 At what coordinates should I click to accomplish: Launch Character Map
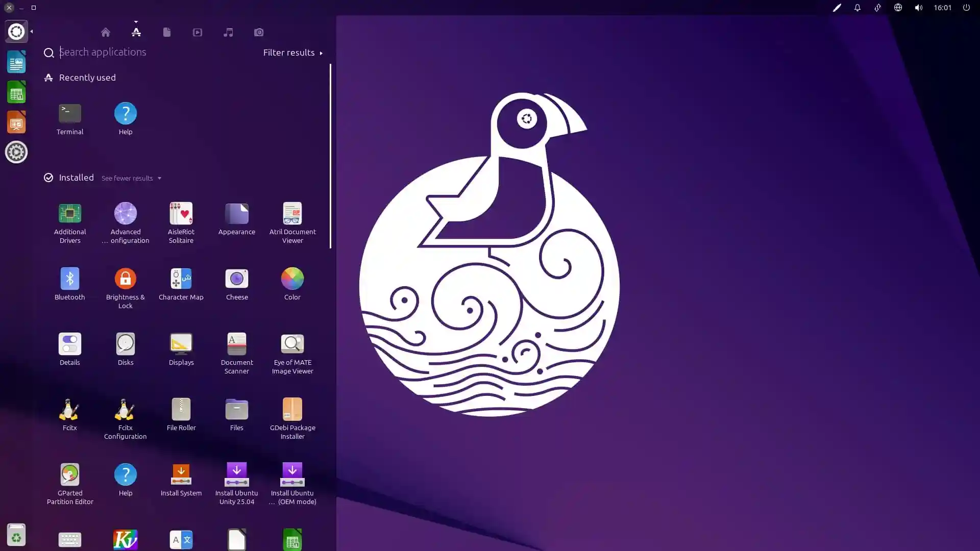coord(181,279)
